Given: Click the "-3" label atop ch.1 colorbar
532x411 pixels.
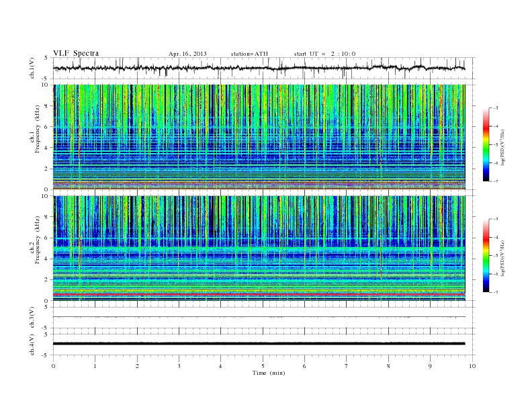Looking at the screenshot, I should 495,108.
